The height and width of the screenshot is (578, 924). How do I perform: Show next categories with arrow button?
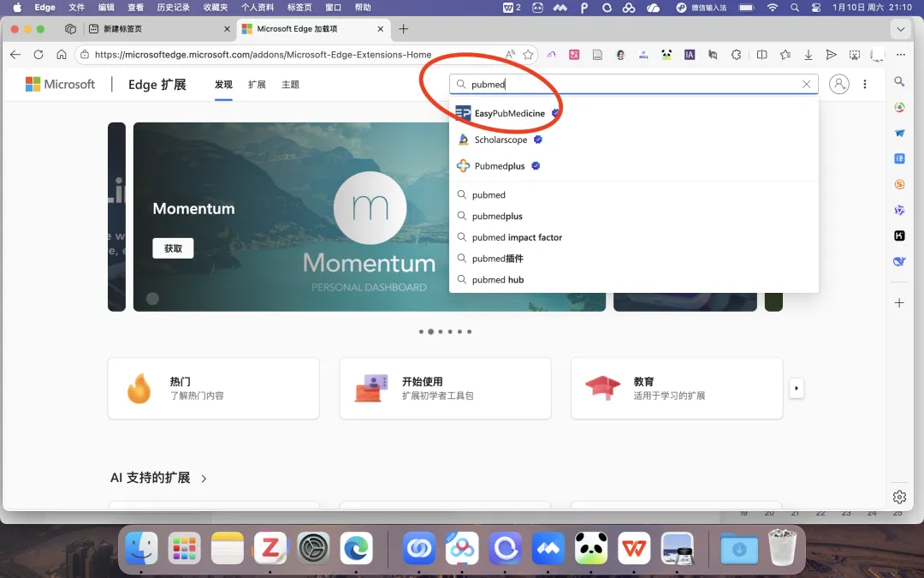(x=797, y=388)
